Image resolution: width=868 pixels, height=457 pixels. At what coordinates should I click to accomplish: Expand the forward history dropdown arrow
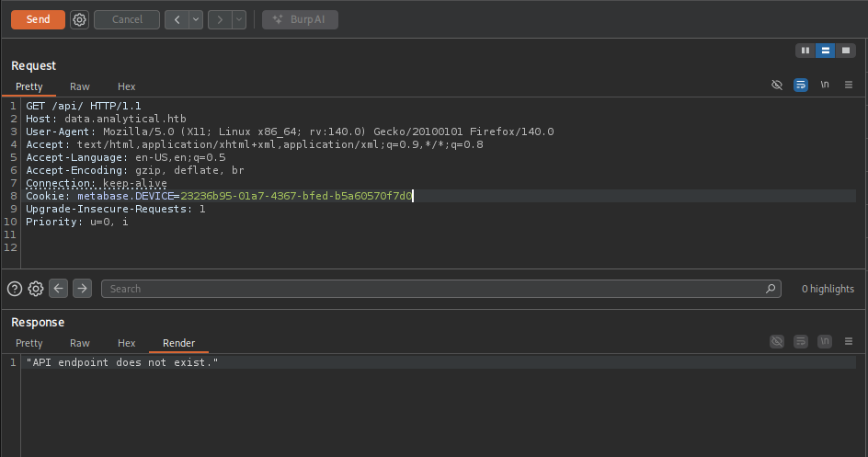tap(238, 19)
